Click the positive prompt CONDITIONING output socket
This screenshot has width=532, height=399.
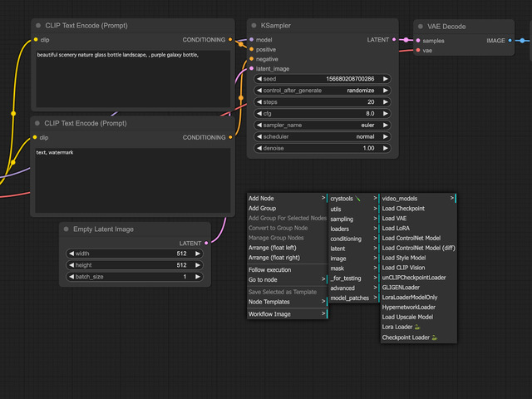coord(230,40)
